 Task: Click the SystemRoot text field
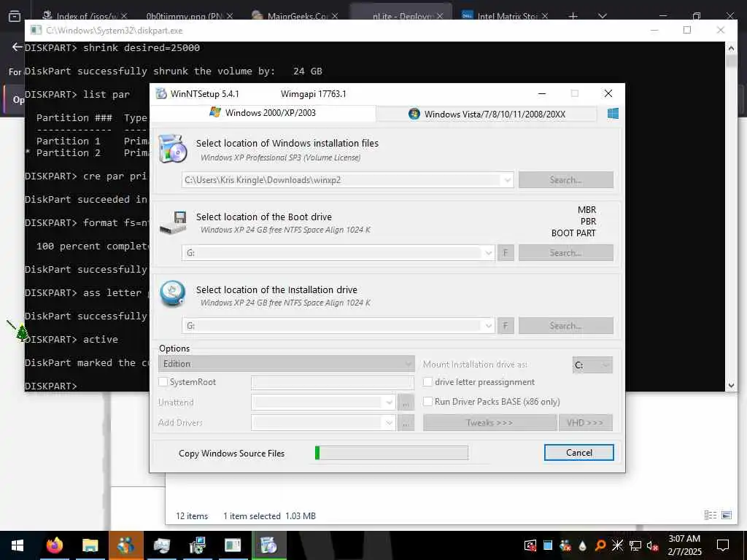point(333,382)
